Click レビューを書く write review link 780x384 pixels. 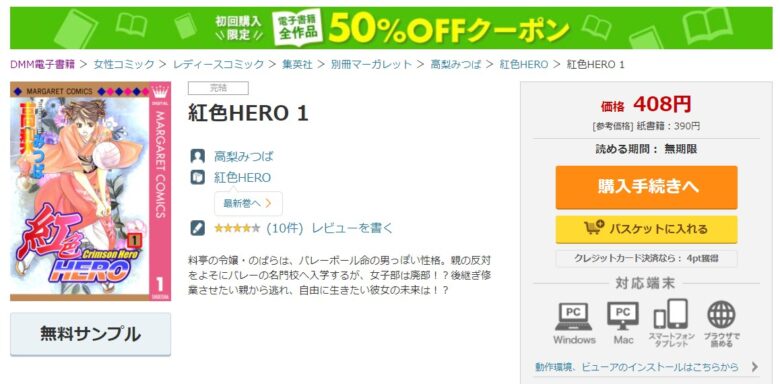click(352, 228)
